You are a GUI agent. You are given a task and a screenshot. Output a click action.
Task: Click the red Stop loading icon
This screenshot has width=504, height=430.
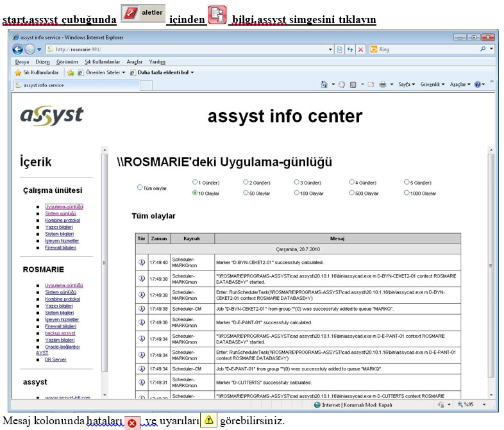(360, 49)
